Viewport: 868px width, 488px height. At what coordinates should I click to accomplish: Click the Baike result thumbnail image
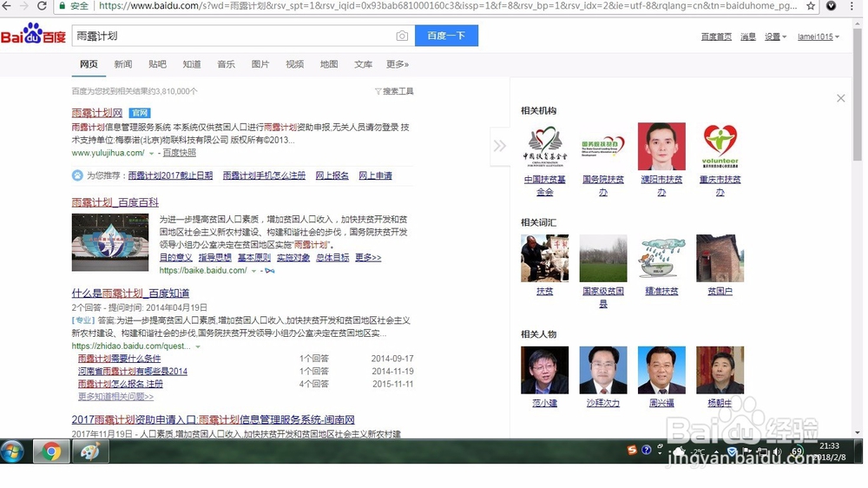coord(110,242)
